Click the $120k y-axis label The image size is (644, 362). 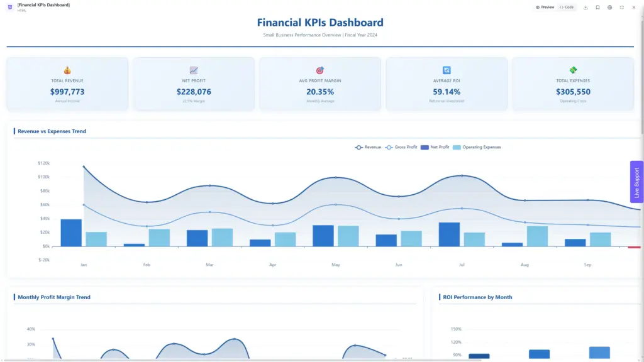pos(43,163)
